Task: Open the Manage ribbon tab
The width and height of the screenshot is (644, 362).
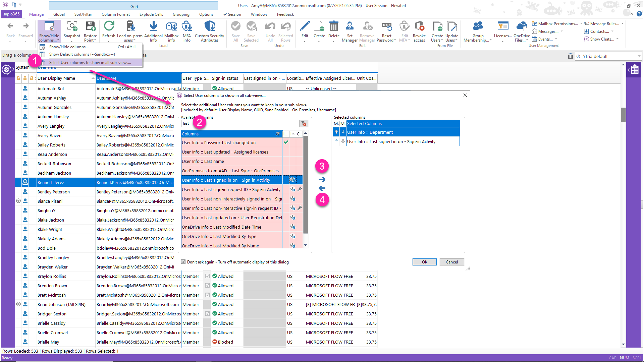Action: 36,14
